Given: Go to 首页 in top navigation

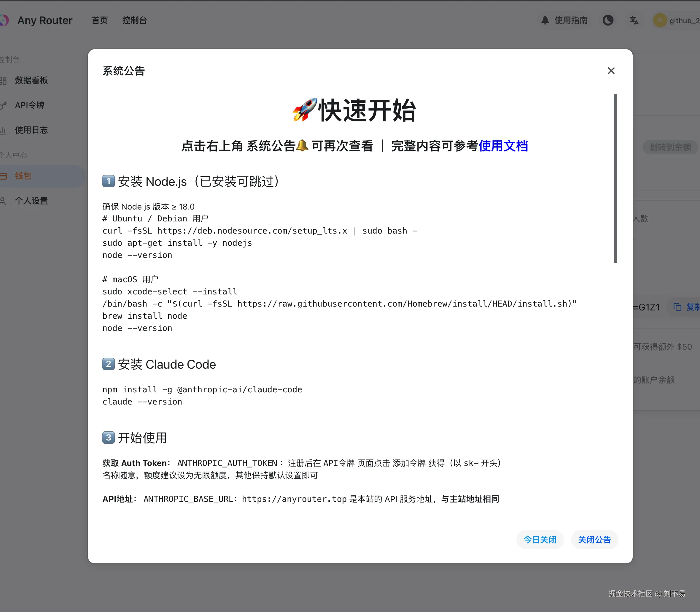Looking at the screenshot, I should click(99, 20).
